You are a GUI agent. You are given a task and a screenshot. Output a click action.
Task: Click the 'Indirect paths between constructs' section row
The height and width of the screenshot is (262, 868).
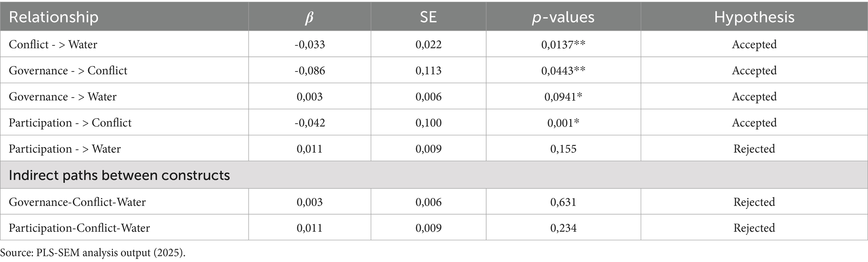pos(119,175)
